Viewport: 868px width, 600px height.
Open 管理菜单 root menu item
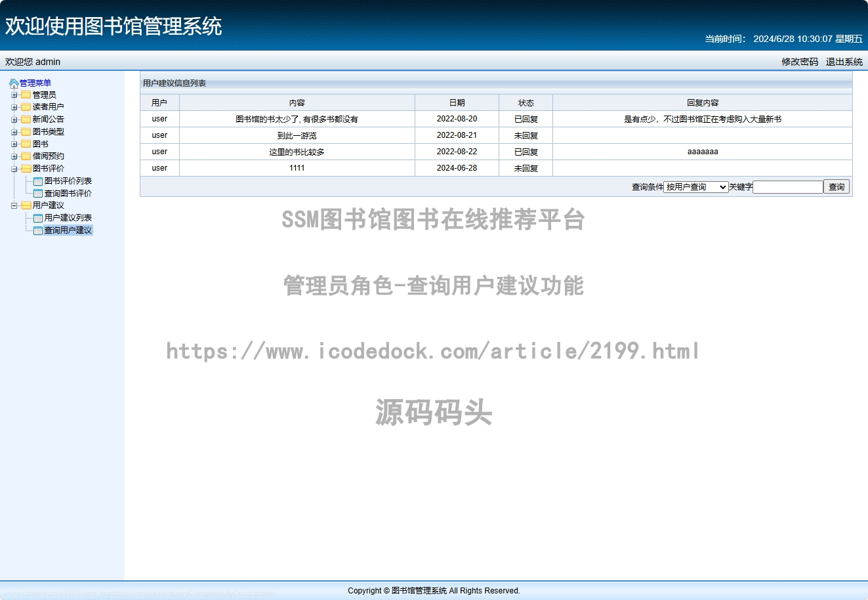[x=35, y=83]
